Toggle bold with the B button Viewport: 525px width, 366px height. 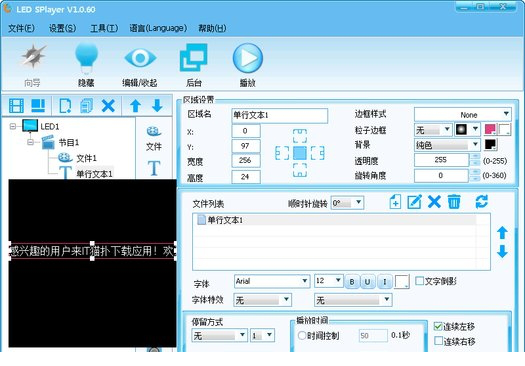(352, 282)
